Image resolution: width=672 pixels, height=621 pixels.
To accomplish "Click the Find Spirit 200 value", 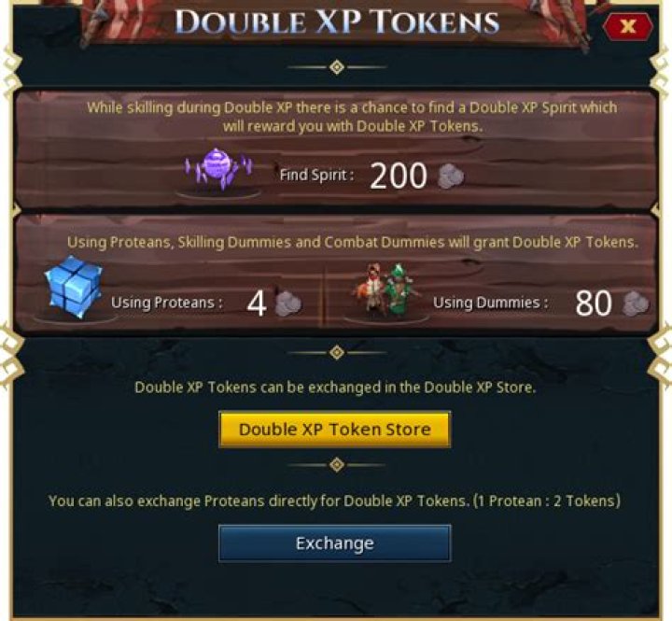I will click(399, 176).
